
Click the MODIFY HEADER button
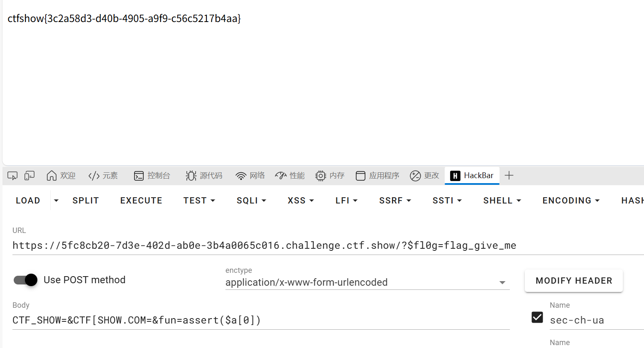point(574,281)
